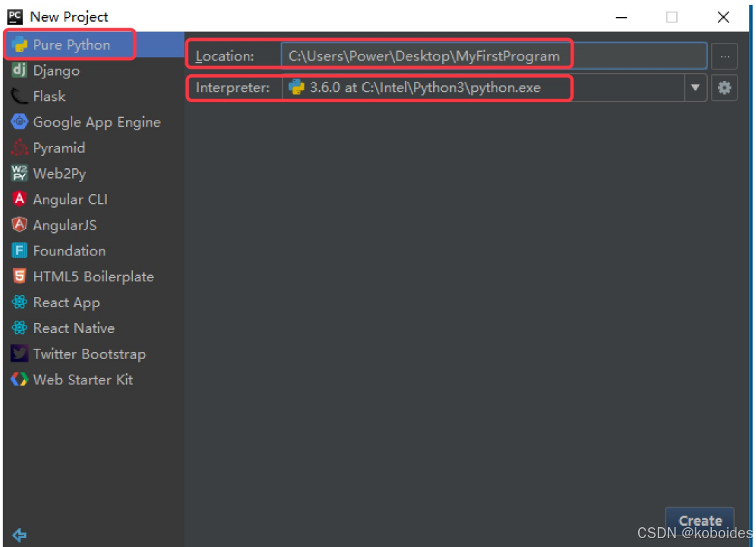Choose the Django project type
This screenshot has width=756, height=547.
point(94,70)
